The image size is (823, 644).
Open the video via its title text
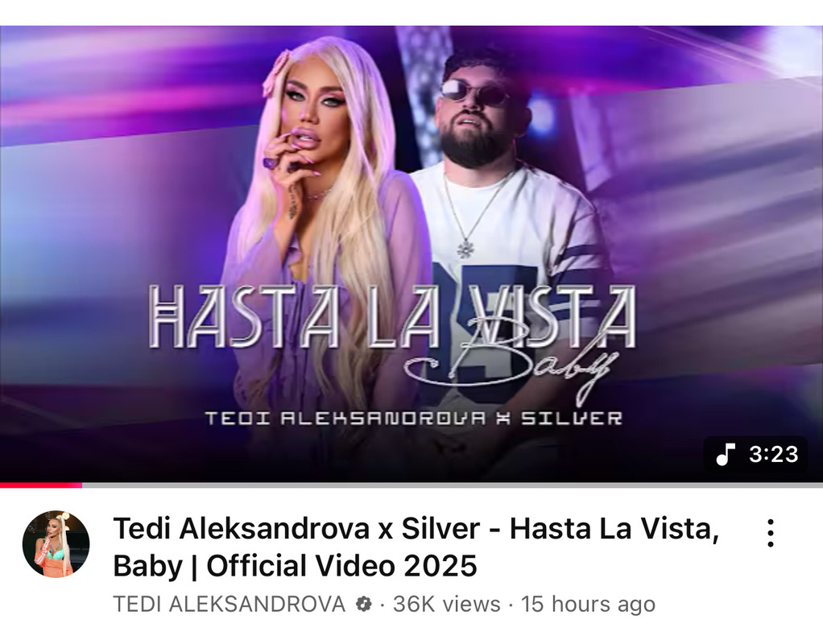tap(416, 547)
